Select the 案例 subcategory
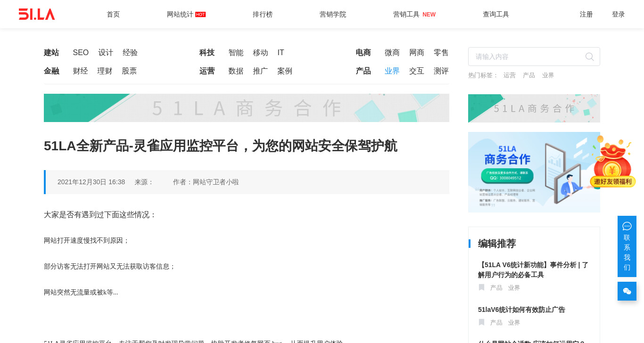Image resolution: width=644 pixels, height=343 pixels. click(285, 71)
